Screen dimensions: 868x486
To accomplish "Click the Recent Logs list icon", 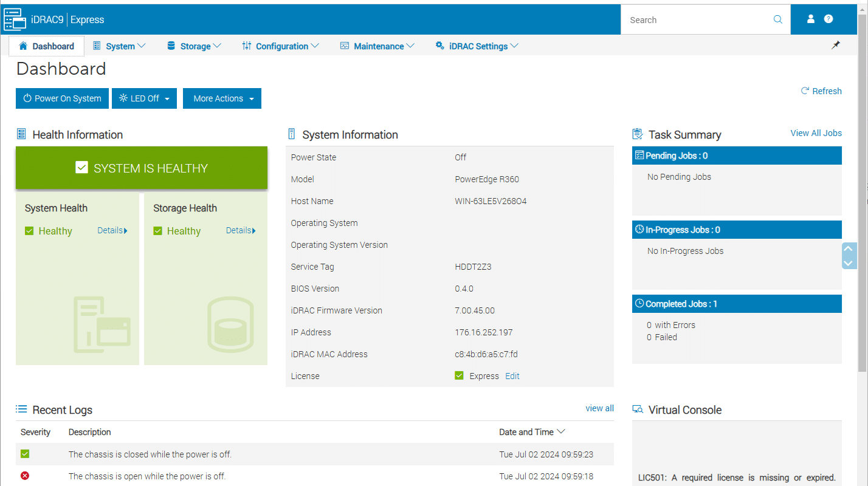I will (21, 409).
